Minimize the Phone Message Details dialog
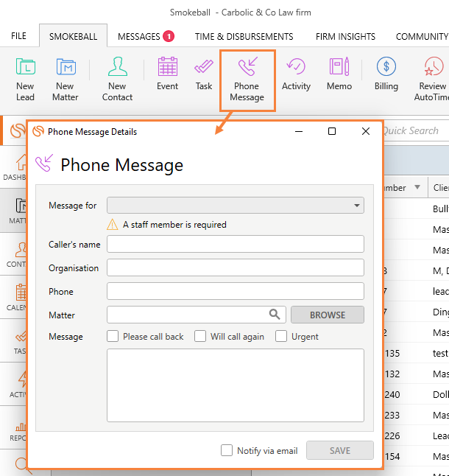 (299, 131)
